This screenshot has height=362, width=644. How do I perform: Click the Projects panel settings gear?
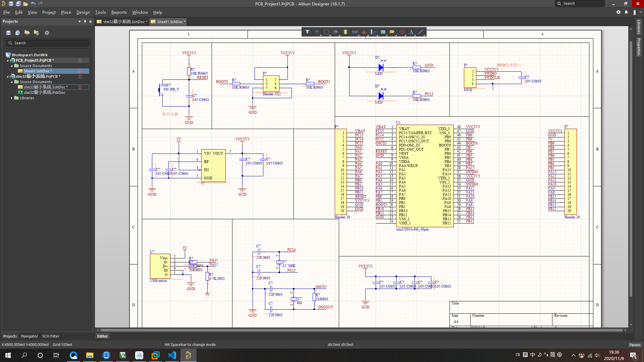coord(47,33)
